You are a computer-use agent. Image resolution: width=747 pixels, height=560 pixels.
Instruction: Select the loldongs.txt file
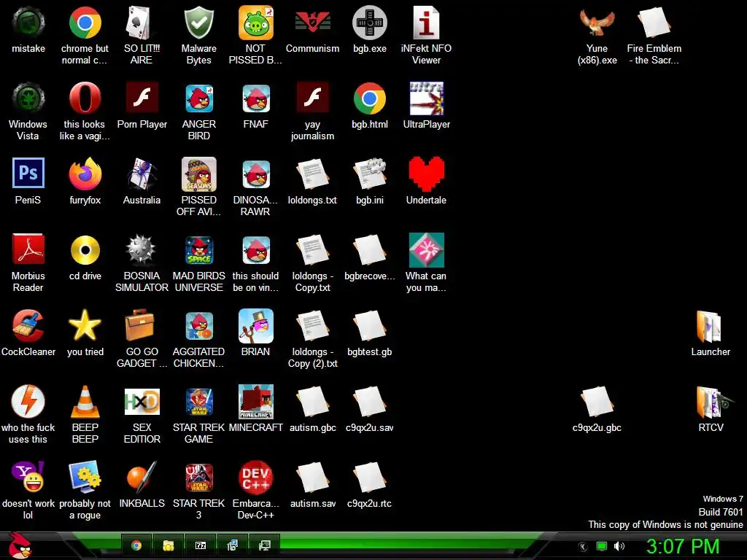(312, 174)
